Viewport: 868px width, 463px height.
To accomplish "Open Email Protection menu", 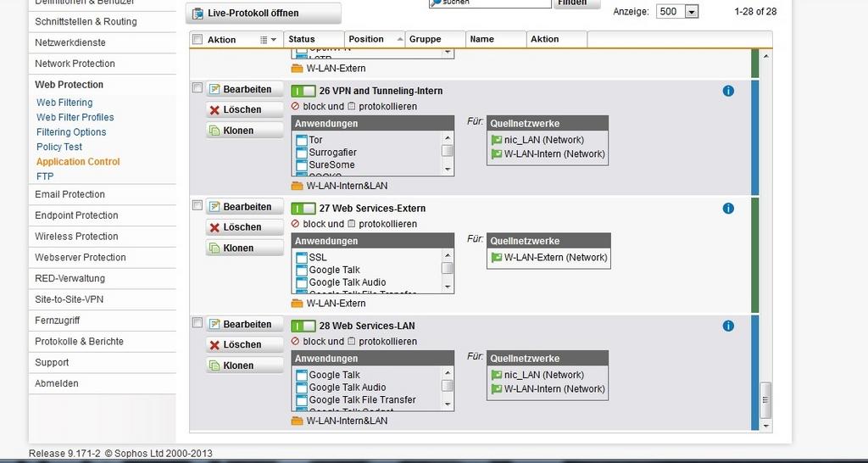I will tap(103, 194).
